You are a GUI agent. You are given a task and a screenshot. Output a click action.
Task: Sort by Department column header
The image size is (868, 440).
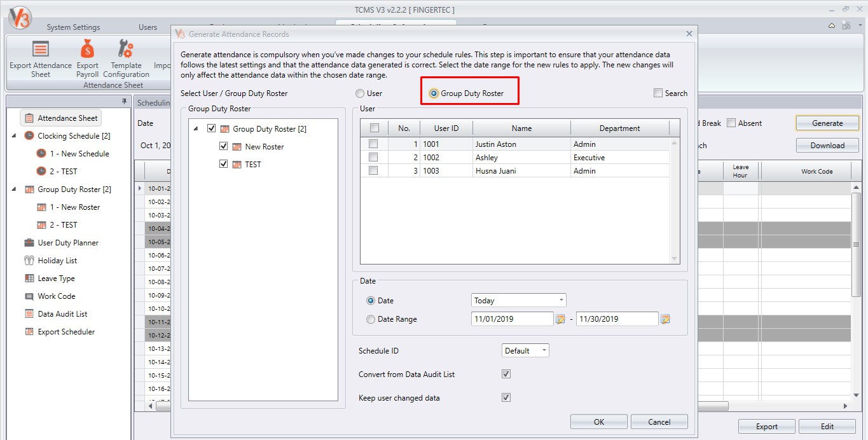pos(620,128)
